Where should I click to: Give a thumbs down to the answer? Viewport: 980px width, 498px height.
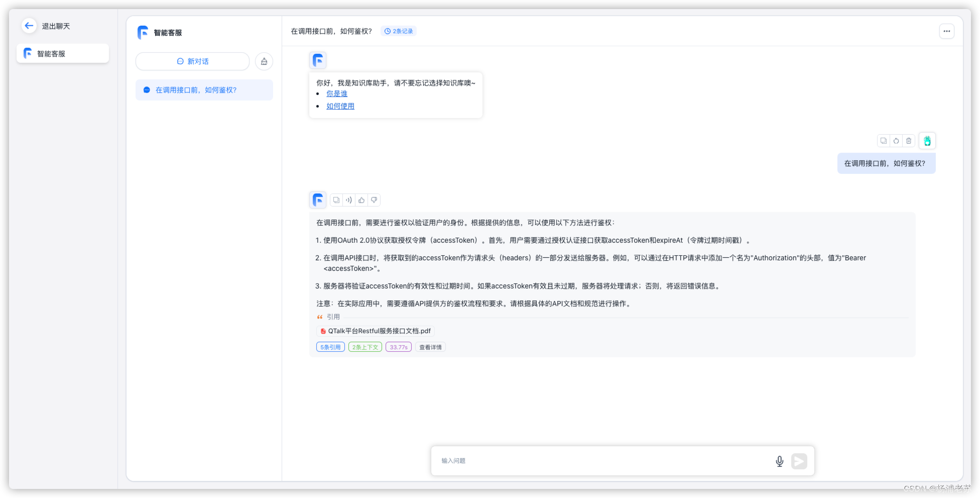[374, 200]
